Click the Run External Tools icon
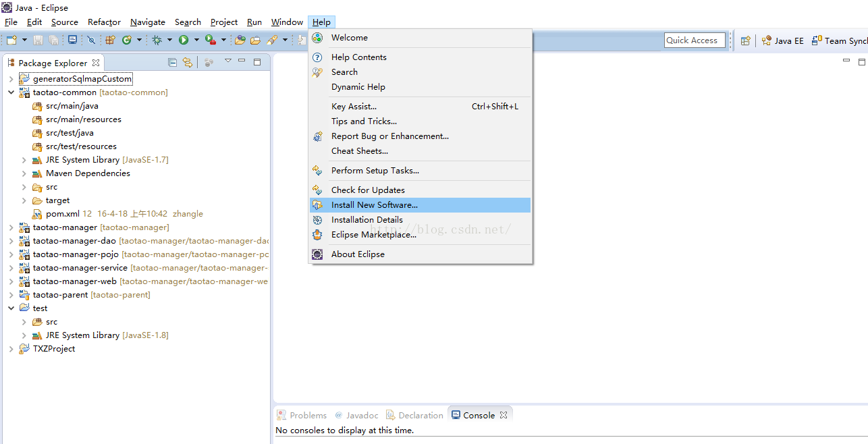 pyautogui.click(x=211, y=40)
